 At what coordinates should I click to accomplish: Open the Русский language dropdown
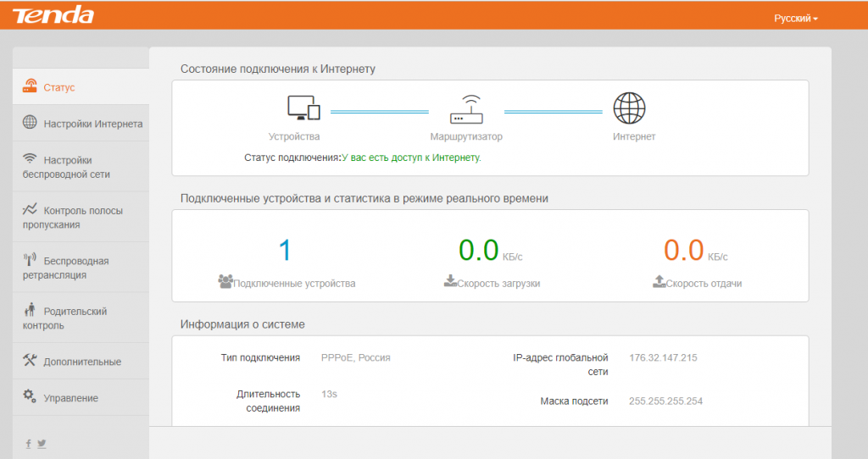pos(795,19)
